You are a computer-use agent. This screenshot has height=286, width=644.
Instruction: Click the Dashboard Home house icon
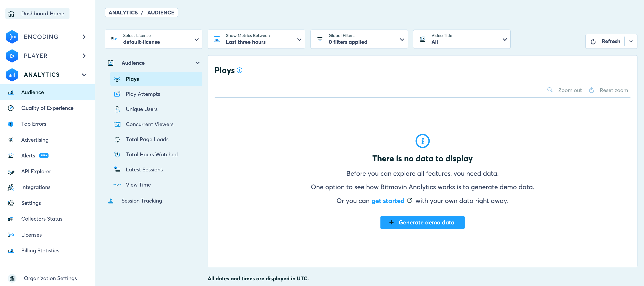tap(11, 14)
